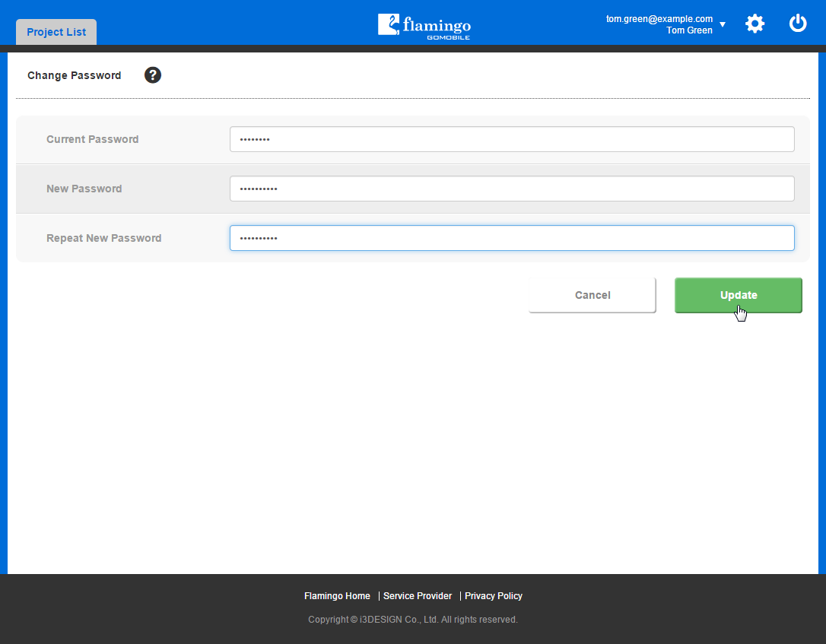Viewport: 826px width, 644px height.
Task: Click the Current Password label
Action: [92, 139]
